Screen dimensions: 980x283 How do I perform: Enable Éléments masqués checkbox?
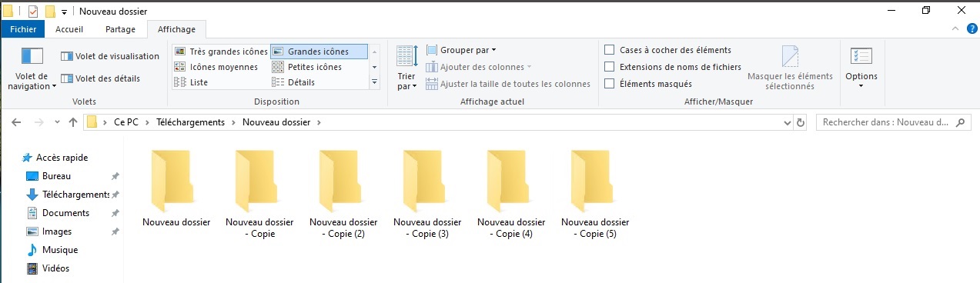[x=610, y=84]
